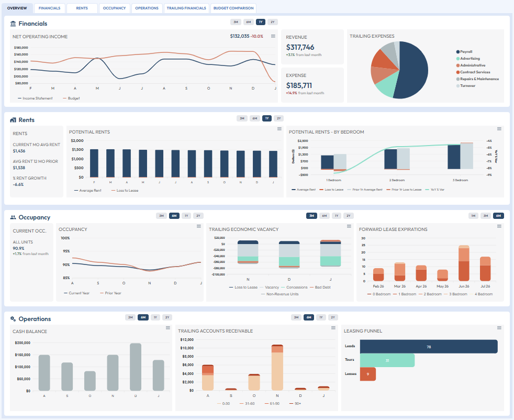The width and height of the screenshot is (514, 420).
Task: Click the Expense value $185,711
Action: [299, 85]
